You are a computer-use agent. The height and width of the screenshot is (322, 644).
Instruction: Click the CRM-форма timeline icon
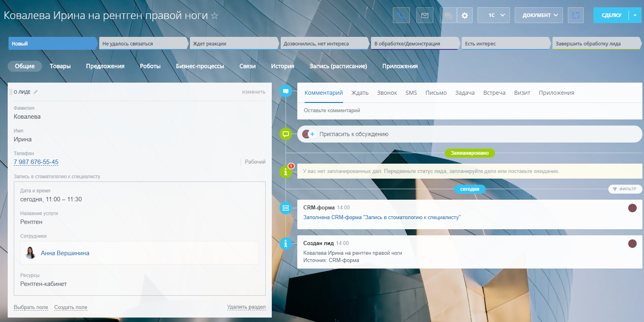(x=286, y=208)
